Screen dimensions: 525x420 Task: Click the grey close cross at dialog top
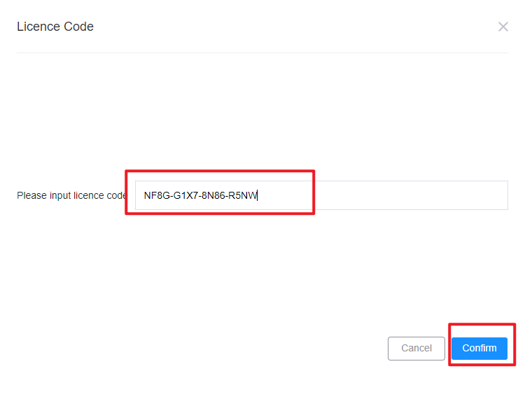[x=503, y=27]
